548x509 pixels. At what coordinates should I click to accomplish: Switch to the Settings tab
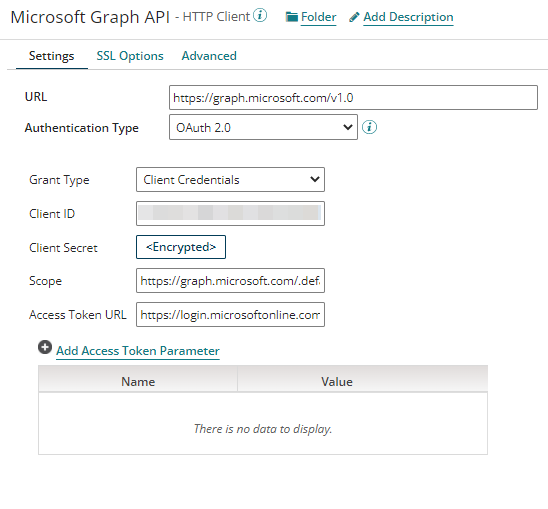[x=51, y=56]
